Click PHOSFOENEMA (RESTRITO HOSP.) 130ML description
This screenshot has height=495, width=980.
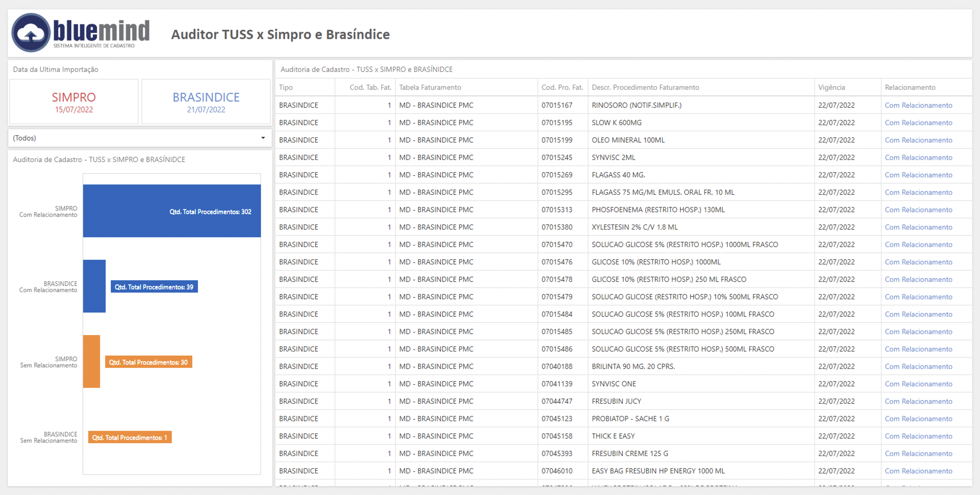tap(658, 210)
